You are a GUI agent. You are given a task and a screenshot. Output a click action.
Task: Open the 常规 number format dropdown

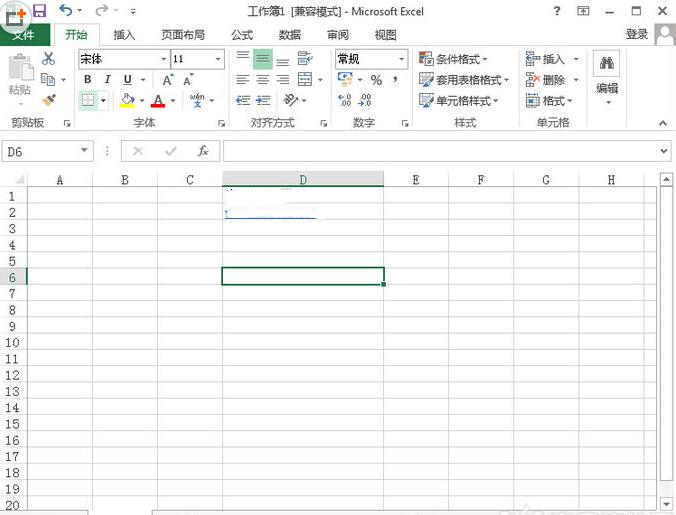point(401,59)
